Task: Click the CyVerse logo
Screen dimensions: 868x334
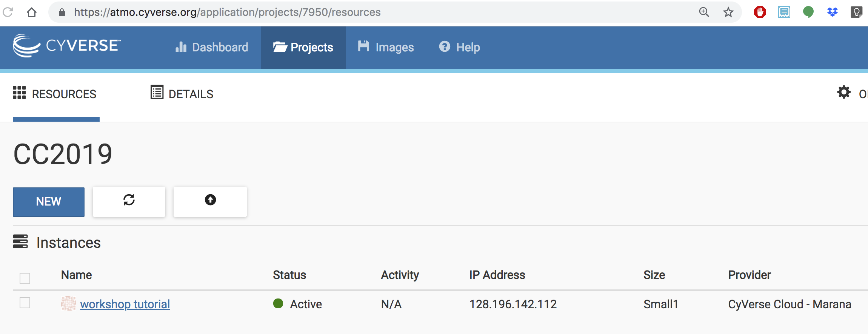Action: pos(66,46)
